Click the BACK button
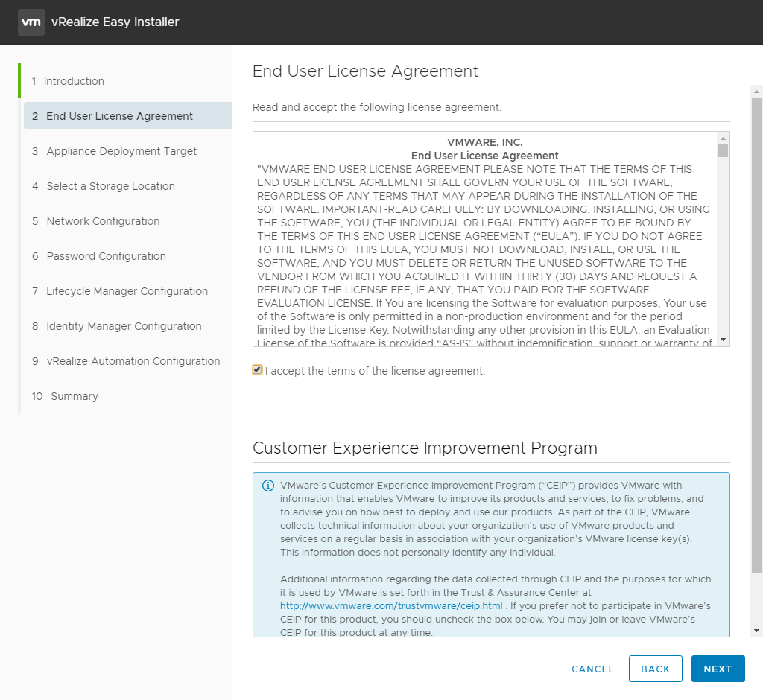Image resolution: width=763 pixels, height=700 pixels. coord(655,669)
